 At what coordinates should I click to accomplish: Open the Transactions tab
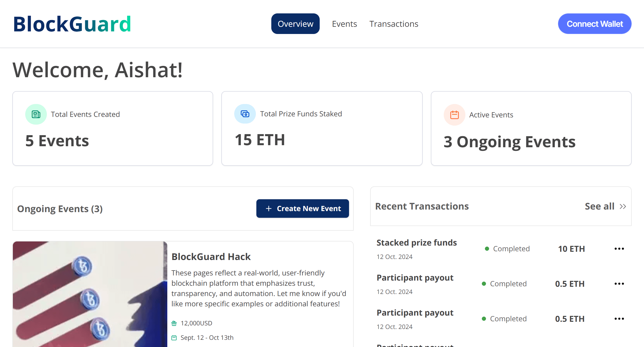coord(394,24)
